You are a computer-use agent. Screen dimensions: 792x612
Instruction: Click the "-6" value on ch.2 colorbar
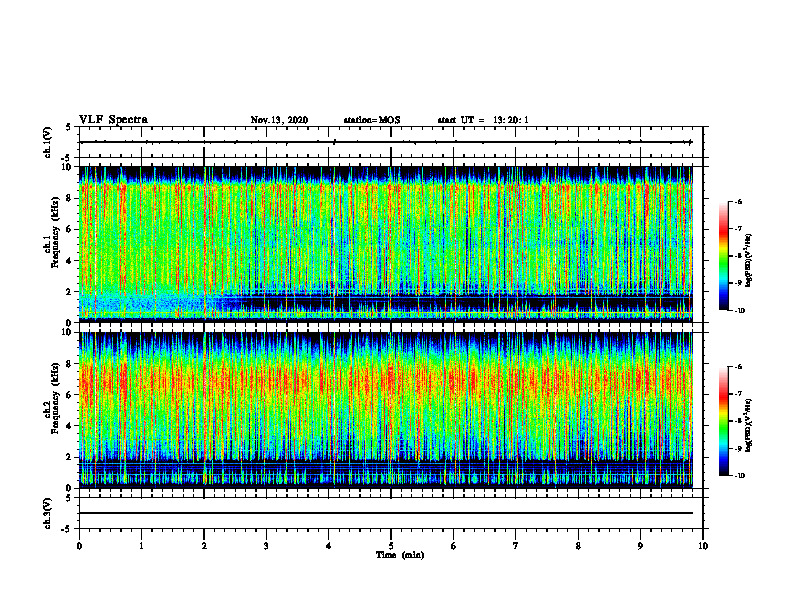738,367
